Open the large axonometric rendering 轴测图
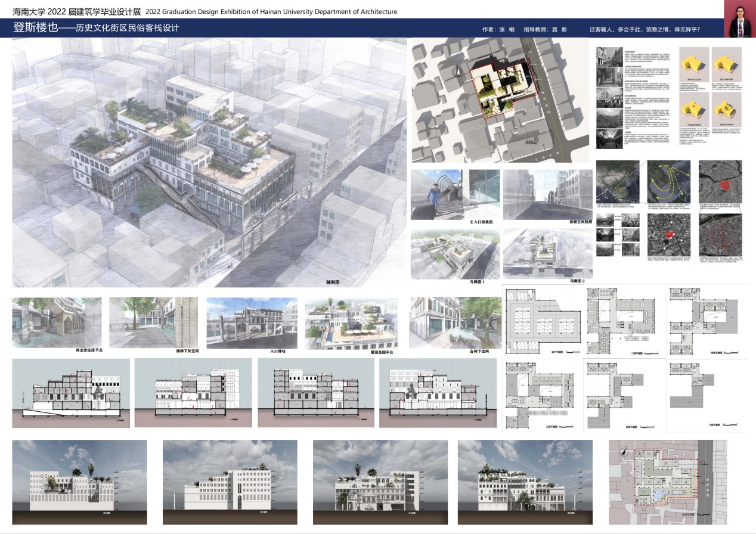The height and width of the screenshot is (534, 756). coord(209,161)
